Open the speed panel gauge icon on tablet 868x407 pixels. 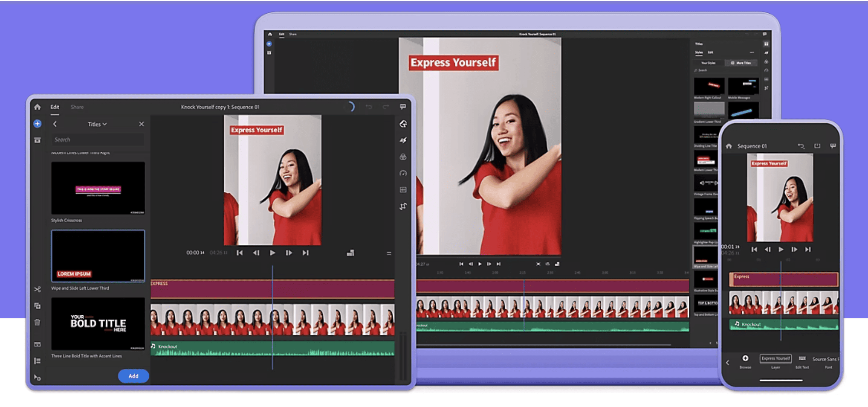403,173
